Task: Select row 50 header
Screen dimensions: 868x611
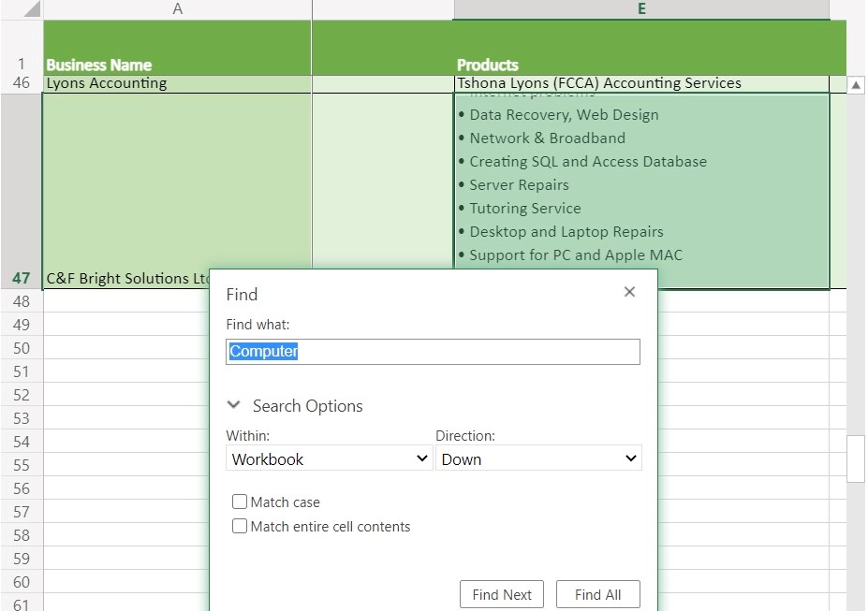Action: [x=21, y=348]
